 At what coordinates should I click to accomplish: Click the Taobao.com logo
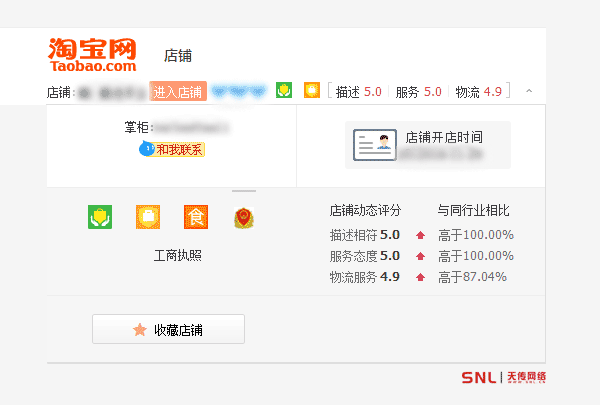92,55
